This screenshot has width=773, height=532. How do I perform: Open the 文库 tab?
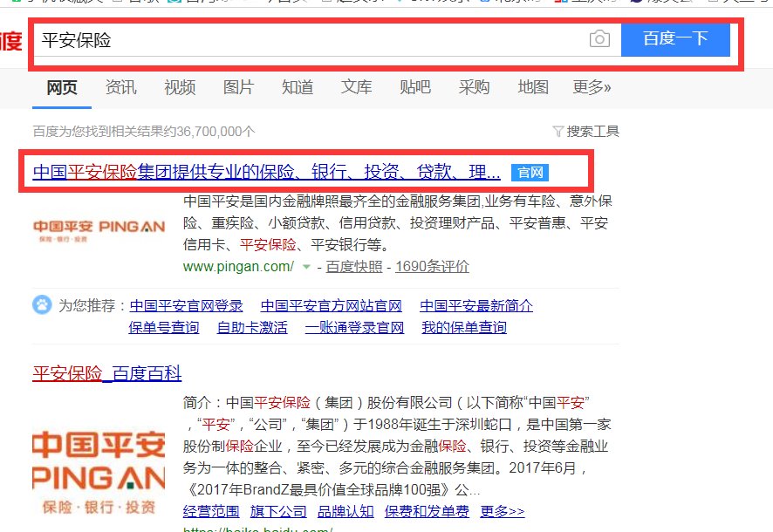(x=356, y=87)
